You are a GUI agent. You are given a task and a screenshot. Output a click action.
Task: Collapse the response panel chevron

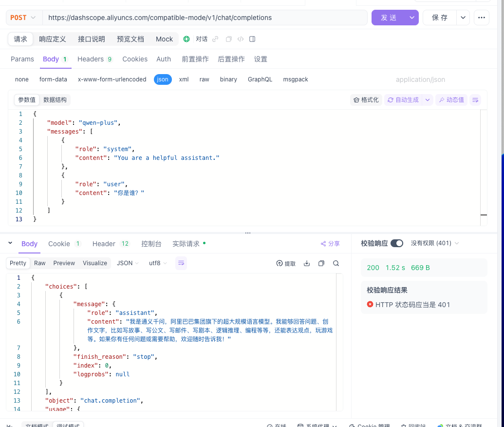point(10,243)
